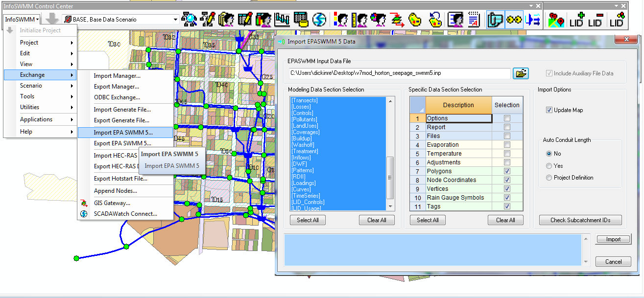
Task: Open the Help submenu
Action: pyautogui.click(x=40, y=132)
